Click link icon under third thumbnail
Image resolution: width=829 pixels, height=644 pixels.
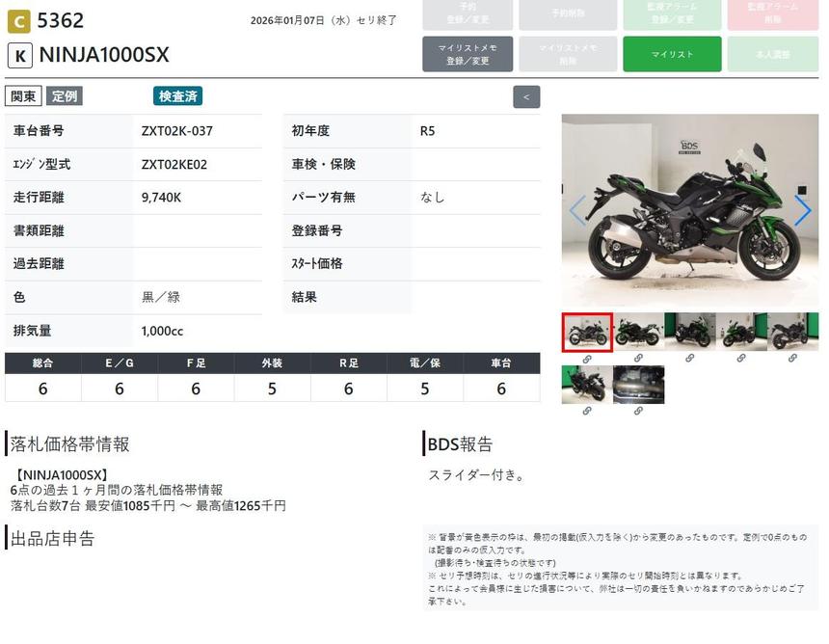click(x=689, y=359)
